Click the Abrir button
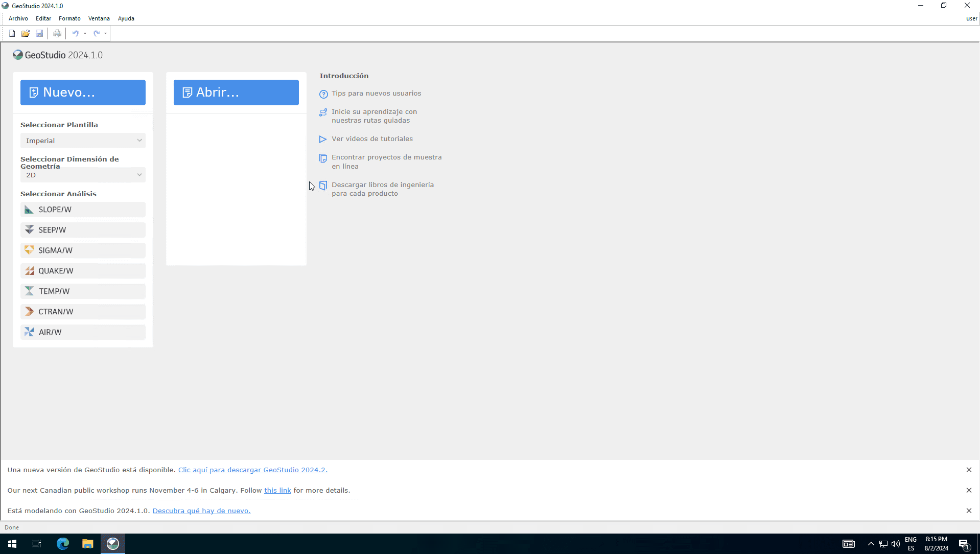 click(236, 93)
